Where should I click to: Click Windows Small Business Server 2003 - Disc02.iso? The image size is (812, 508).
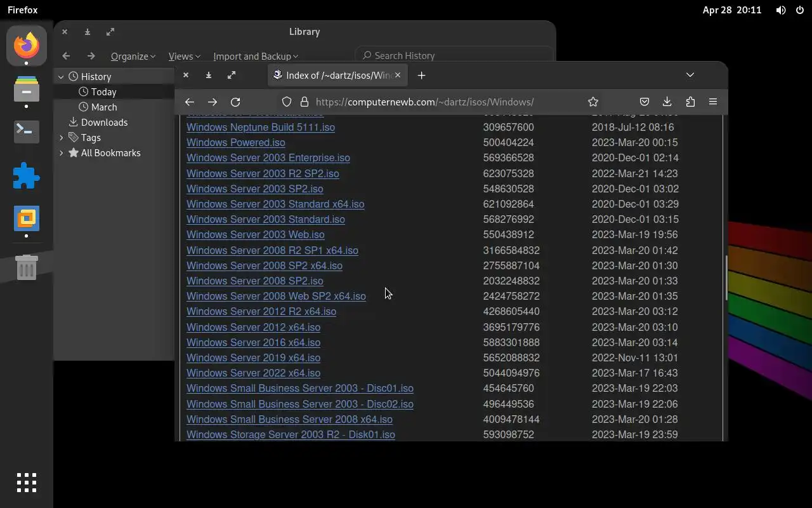pyautogui.click(x=300, y=404)
